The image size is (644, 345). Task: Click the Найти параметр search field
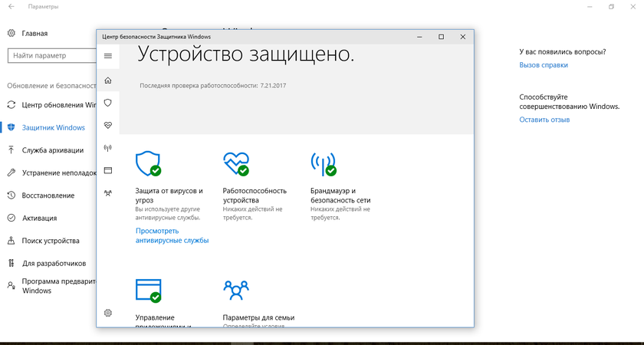tap(50, 56)
